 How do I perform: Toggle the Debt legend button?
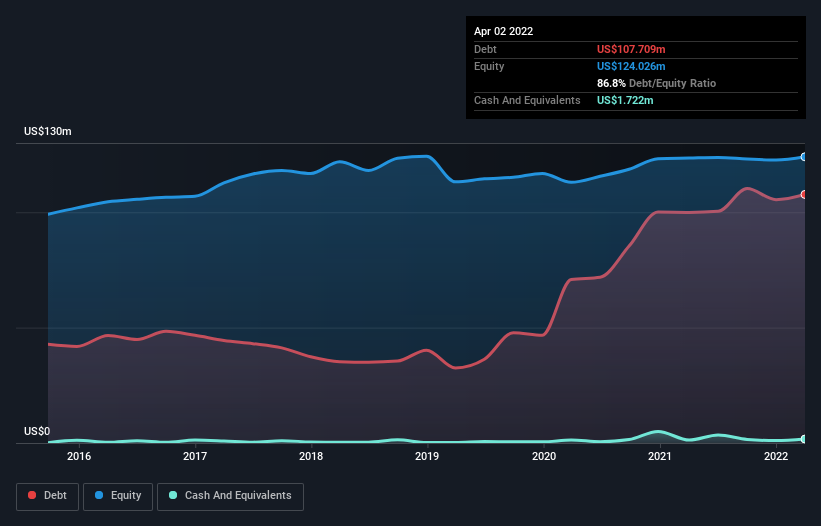[48, 496]
